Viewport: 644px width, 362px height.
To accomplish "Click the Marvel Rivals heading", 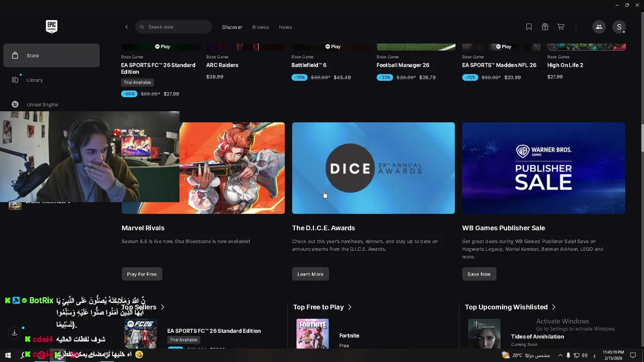I will pyautogui.click(x=143, y=228).
